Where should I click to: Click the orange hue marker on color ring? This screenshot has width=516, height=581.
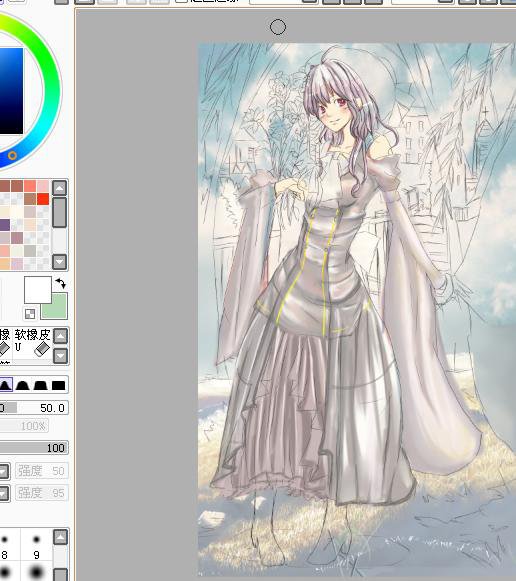(12, 155)
